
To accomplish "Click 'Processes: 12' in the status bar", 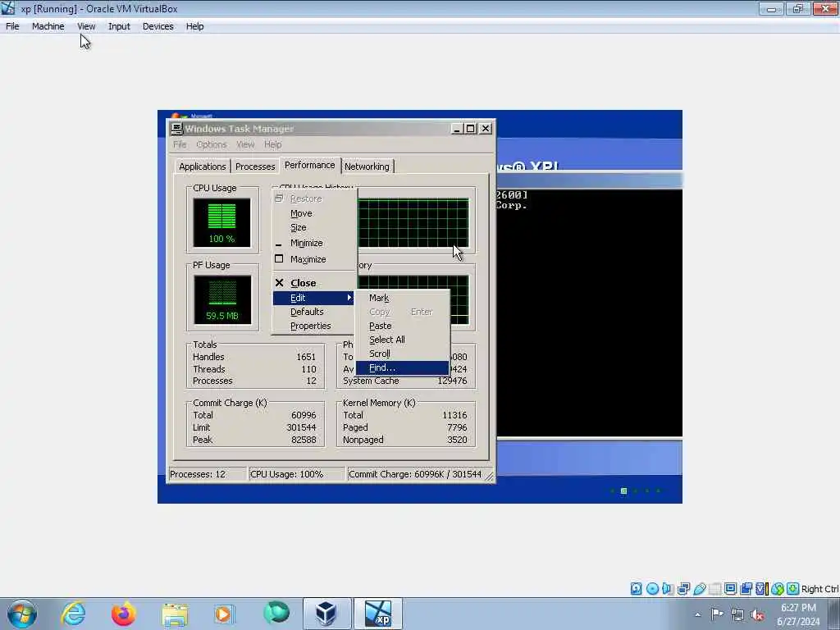I will click(207, 474).
